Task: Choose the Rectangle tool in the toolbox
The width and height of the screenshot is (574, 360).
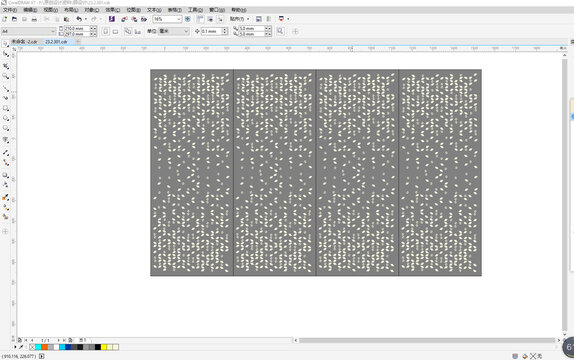Action: tap(5, 108)
